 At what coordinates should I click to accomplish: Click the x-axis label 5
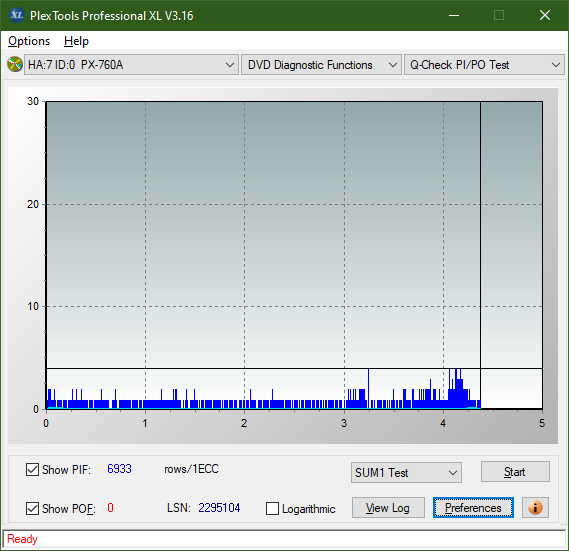(542, 423)
